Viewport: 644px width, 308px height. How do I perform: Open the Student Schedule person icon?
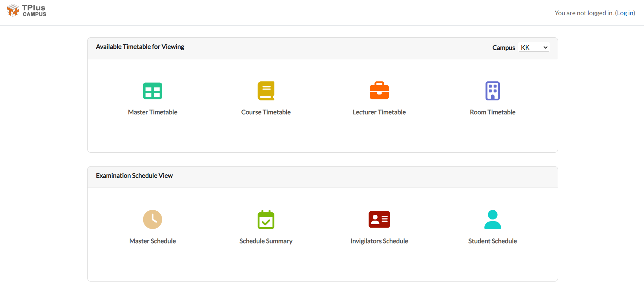pyautogui.click(x=493, y=219)
